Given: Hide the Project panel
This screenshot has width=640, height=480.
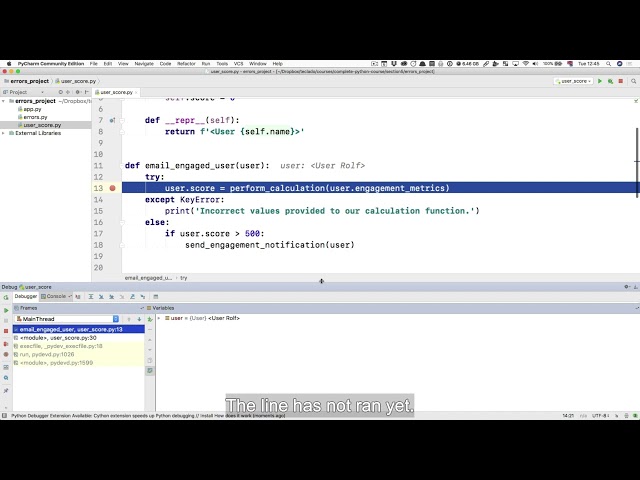Looking at the screenshot, I should pyautogui.click(x=87, y=92).
